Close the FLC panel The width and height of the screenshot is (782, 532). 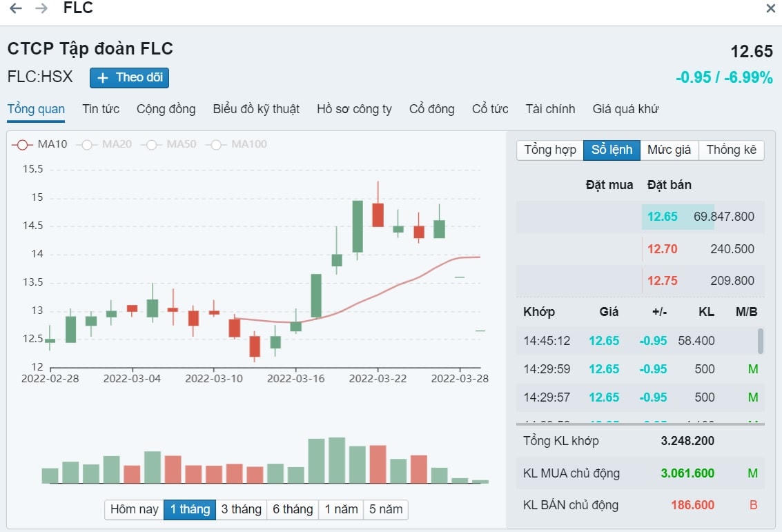770,8
